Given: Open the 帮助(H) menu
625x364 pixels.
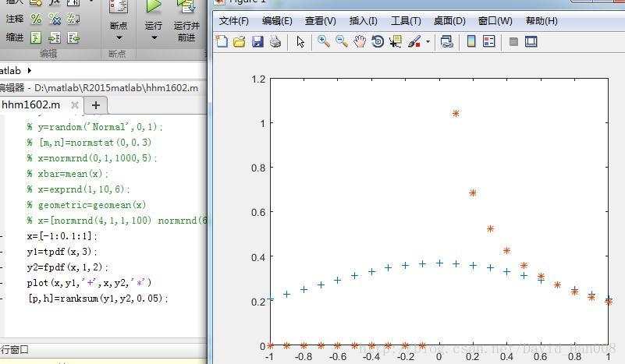Looking at the screenshot, I should (542, 21).
